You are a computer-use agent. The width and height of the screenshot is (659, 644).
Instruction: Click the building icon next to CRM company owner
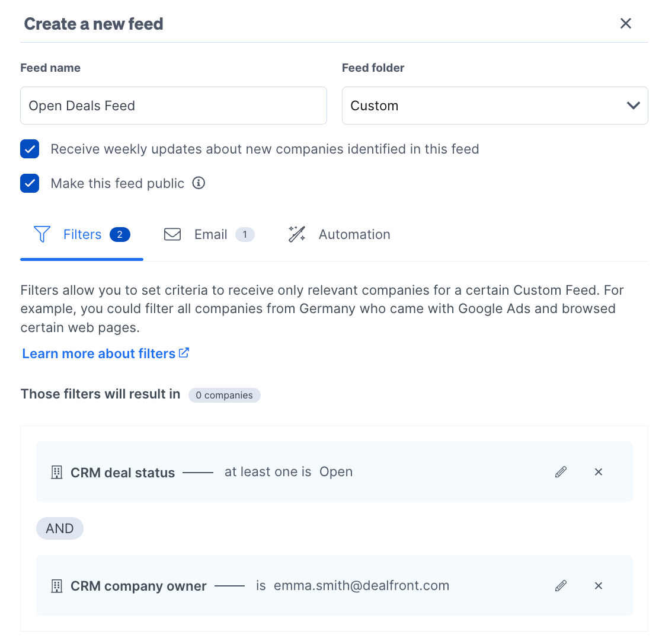coord(56,585)
